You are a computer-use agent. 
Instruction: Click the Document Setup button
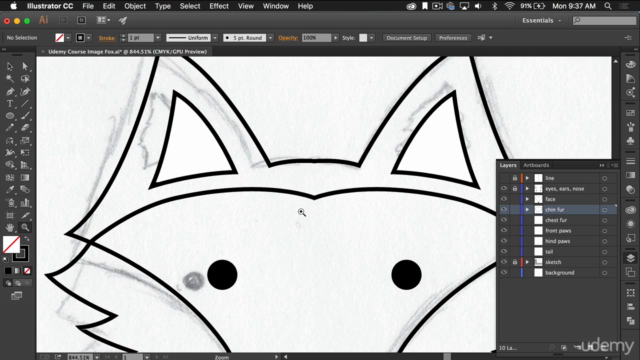407,38
